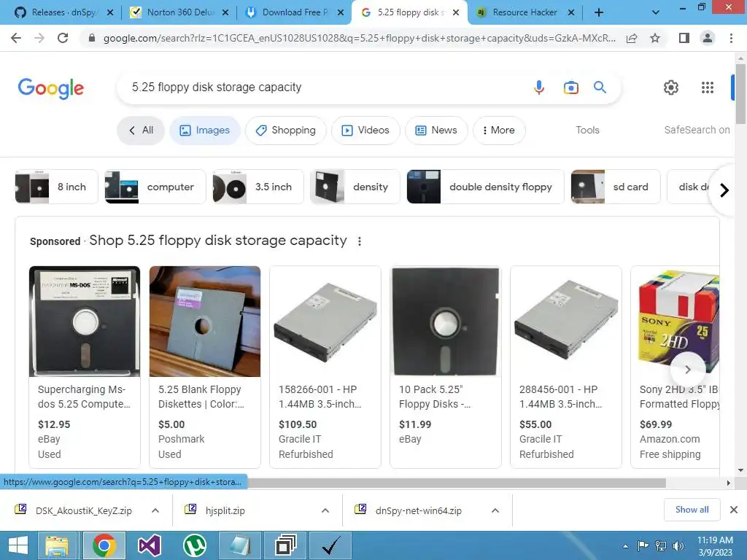The width and height of the screenshot is (747, 560).
Task: Click the Sony 2HD floppy box image
Action: [x=678, y=322]
